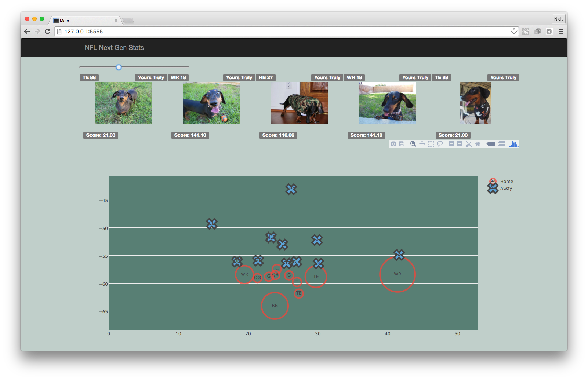The height and width of the screenshot is (380, 588).
Task: Click the QB marker on the chart
Action: coord(275,275)
